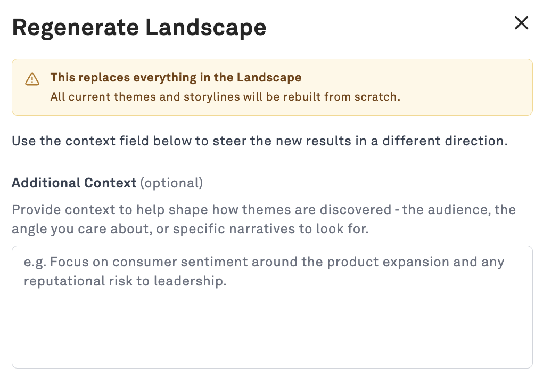Click the Additional Context field label
This screenshot has height=392, width=543.
[x=74, y=183]
